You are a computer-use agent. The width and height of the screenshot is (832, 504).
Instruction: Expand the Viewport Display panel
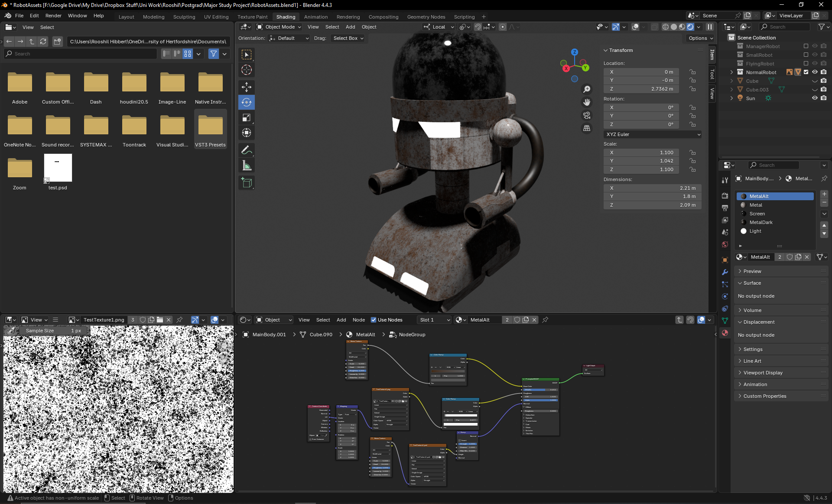(x=763, y=373)
